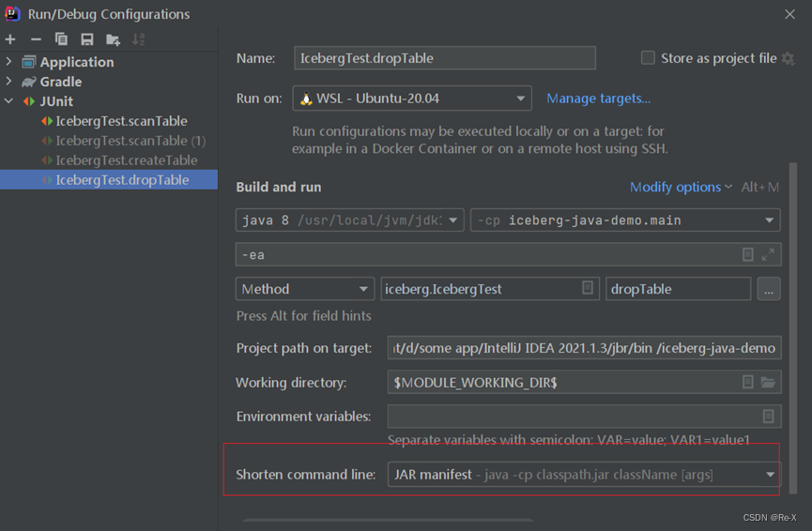Collapse the JUnit tree node
812x531 pixels.
[8, 101]
